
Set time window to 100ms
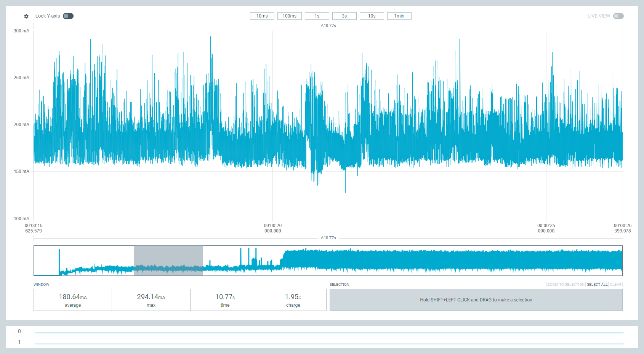click(289, 16)
